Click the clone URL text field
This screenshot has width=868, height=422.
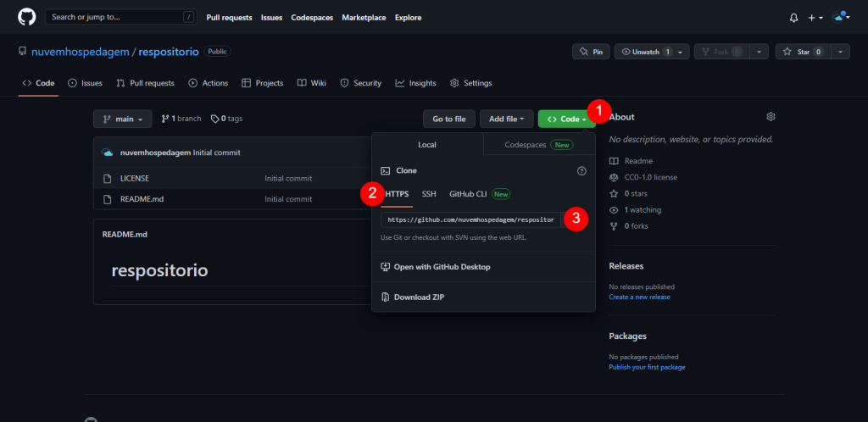tap(470, 219)
